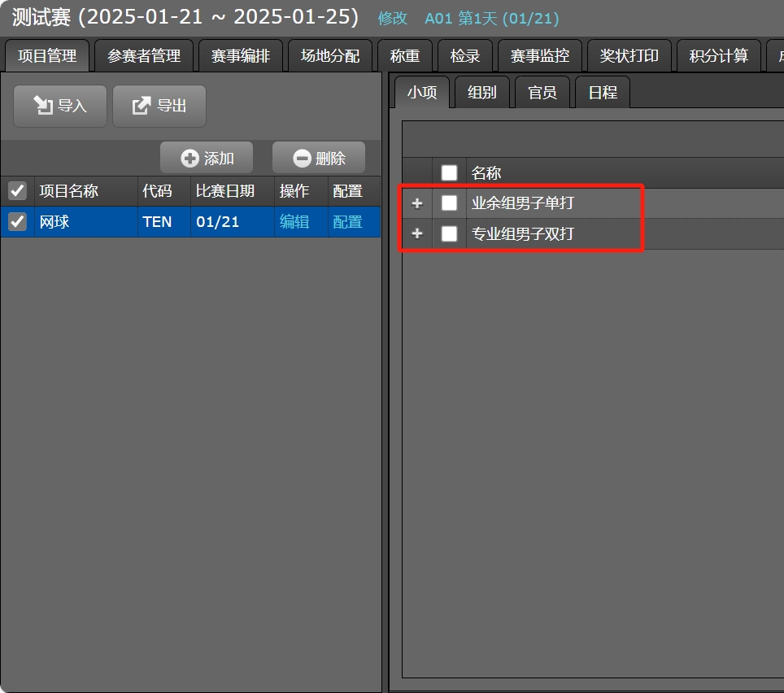Expand the 业余组男子单打 row
The width and height of the screenshot is (784, 693).
coord(417,203)
